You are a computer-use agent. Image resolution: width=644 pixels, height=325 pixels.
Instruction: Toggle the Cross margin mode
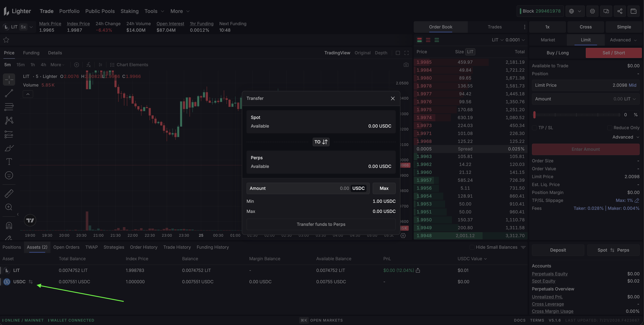point(585,27)
